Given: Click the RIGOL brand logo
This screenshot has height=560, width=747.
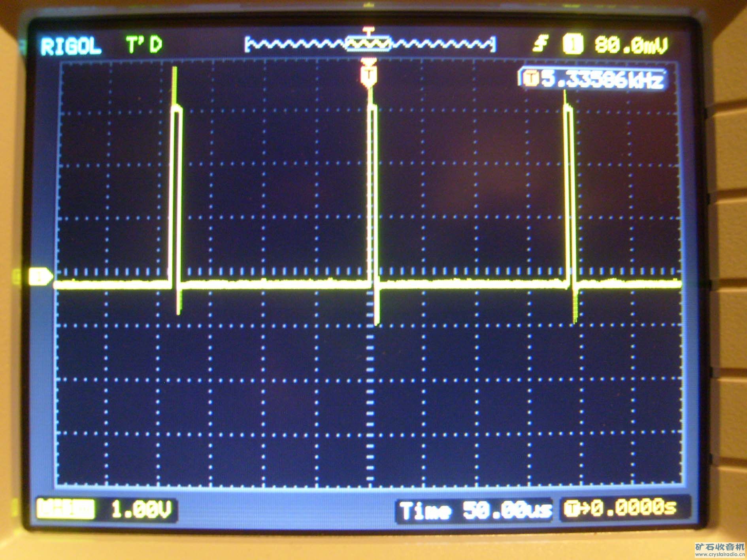Looking at the screenshot, I should 71,47.
